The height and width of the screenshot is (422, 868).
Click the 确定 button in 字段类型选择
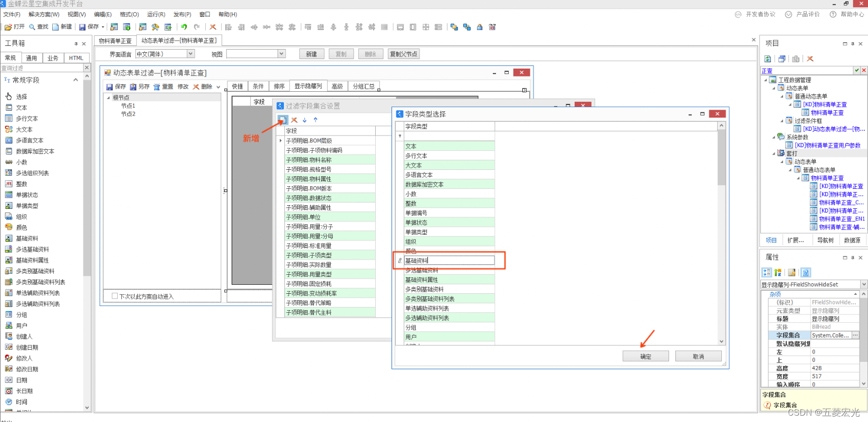coord(646,357)
